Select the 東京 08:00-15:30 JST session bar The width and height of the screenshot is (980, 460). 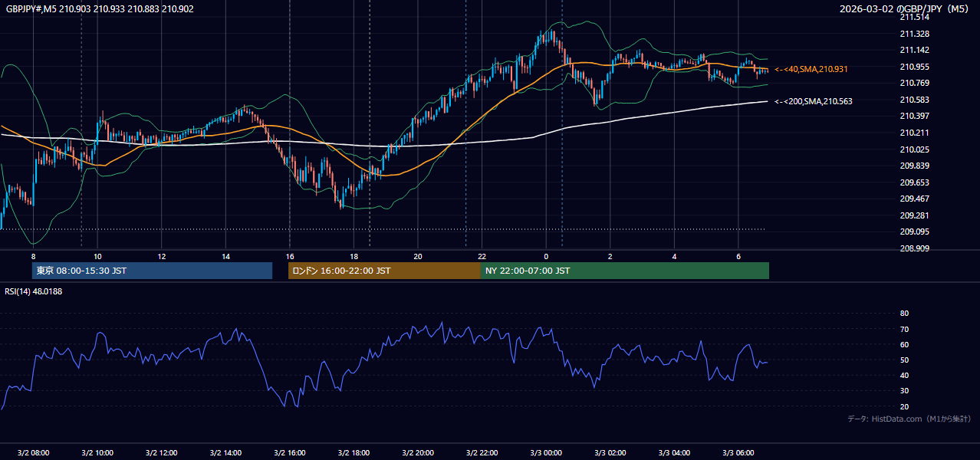pyautogui.click(x=152, y=271)
